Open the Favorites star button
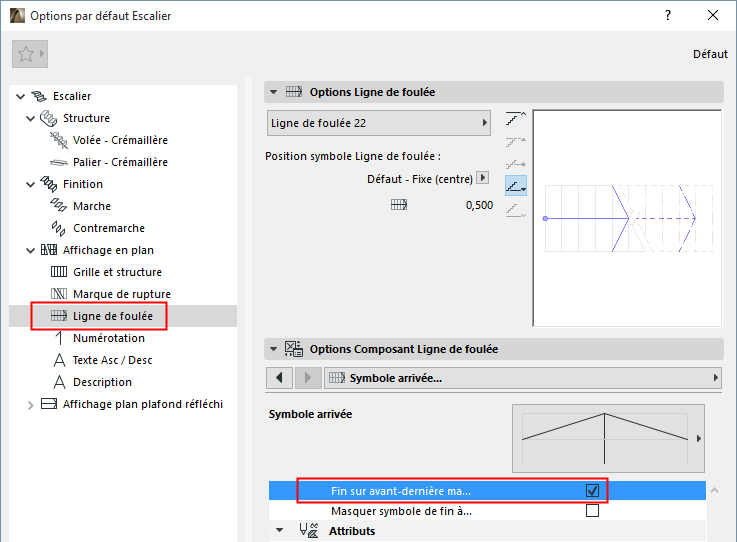The height and width of the screenshot is (542, 737). pyautogui.click(x=30, y=54)
